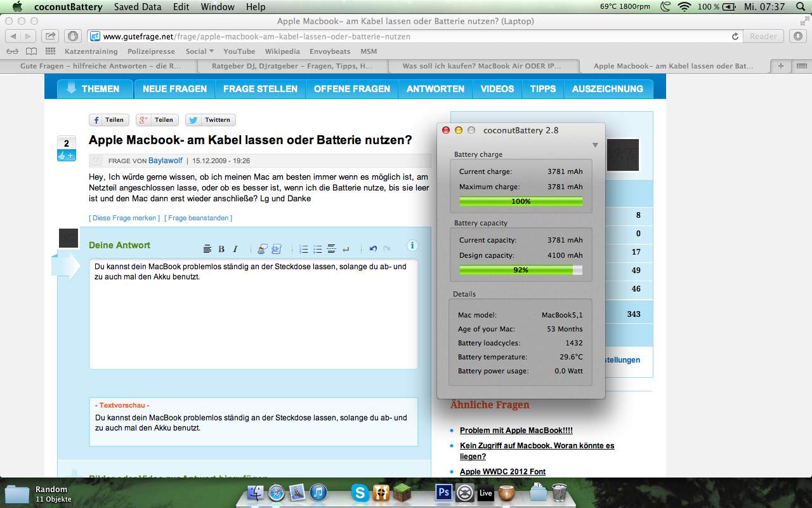812x508 pixels.
Task: Launch Skype from the Dock
Action: tap(360, 492)
